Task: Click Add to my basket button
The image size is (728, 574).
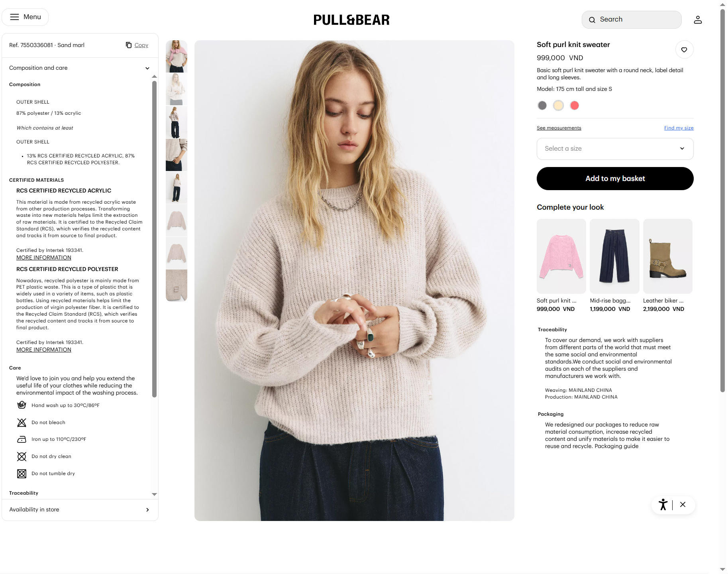Action: 615,179
